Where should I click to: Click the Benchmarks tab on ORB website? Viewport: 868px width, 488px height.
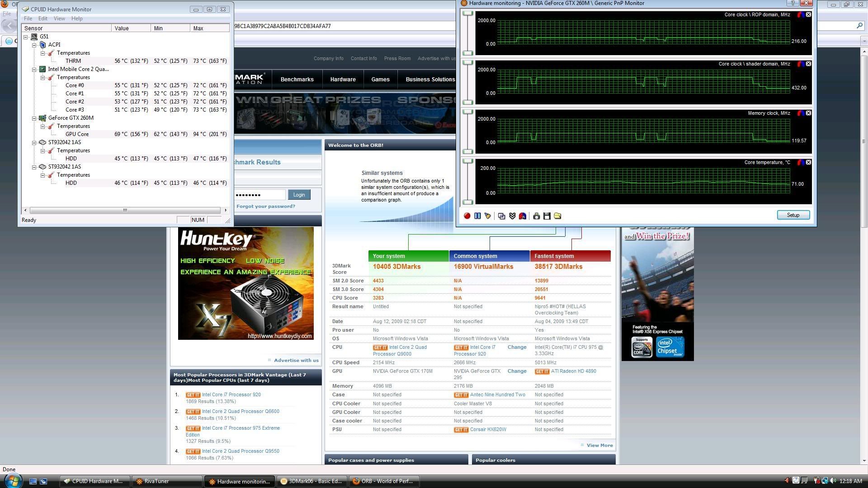297,80
